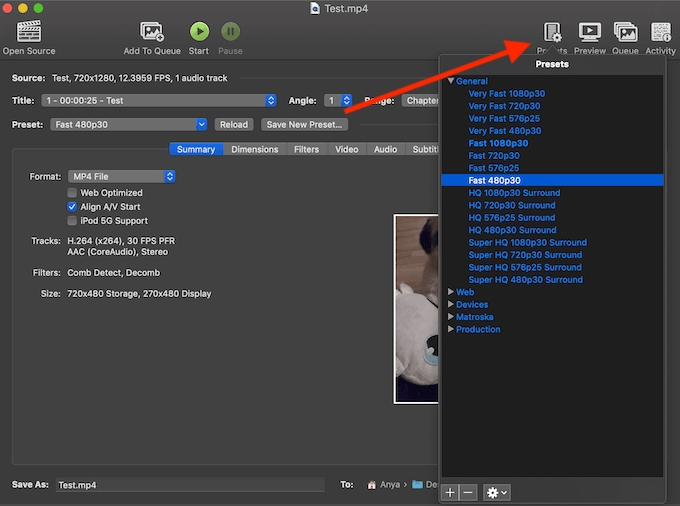Collapse the General presets group
Image resolution: width=680 pixels, height=506 pixels.
[x=451, y=81]
